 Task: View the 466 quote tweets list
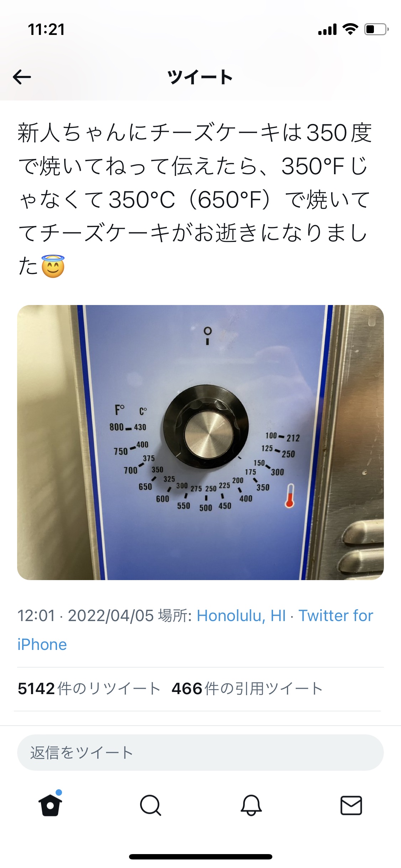[247, 689]
